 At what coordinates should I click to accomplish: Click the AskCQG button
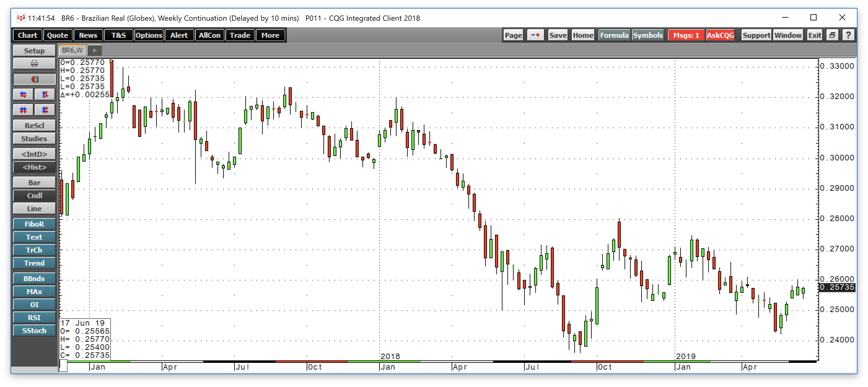pyautogui.click(x=720, y=35)
